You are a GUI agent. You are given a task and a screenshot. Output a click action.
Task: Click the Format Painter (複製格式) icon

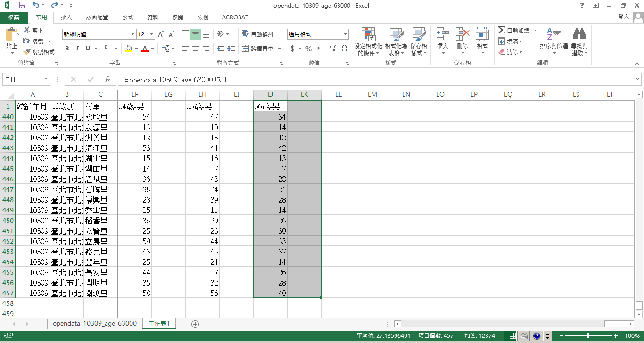[27, 52]
